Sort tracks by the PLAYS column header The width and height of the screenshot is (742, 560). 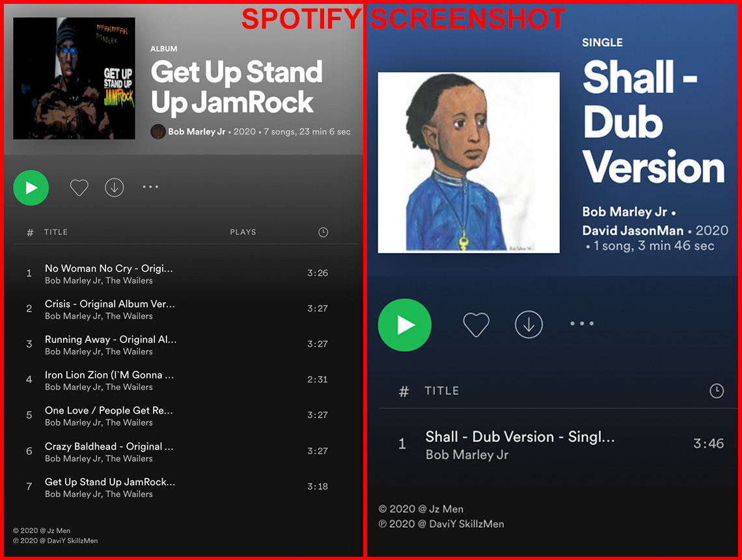(x=243, y=232)
